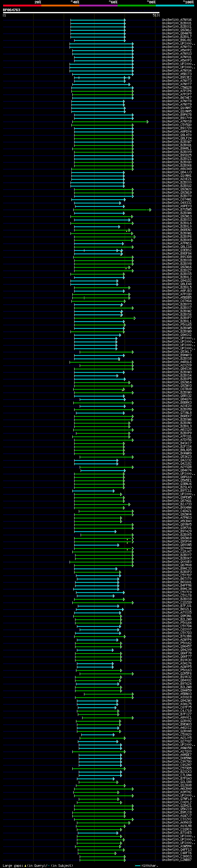The width and height of the screenshot is (197, 868).
Task: Select hit label UniRef100_A5BIT3
Action: pos(177,74)
